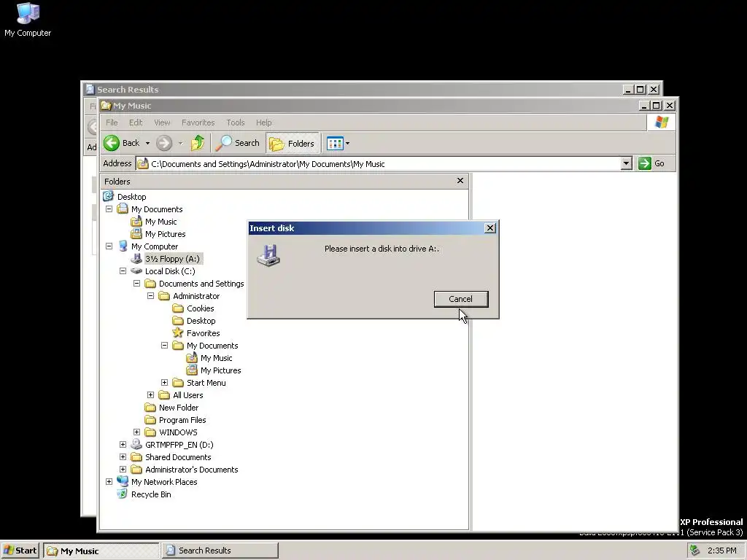Select the New Folder icon
Image resolution: width=747 pixels, height=560 pixels.
(150, 407)
